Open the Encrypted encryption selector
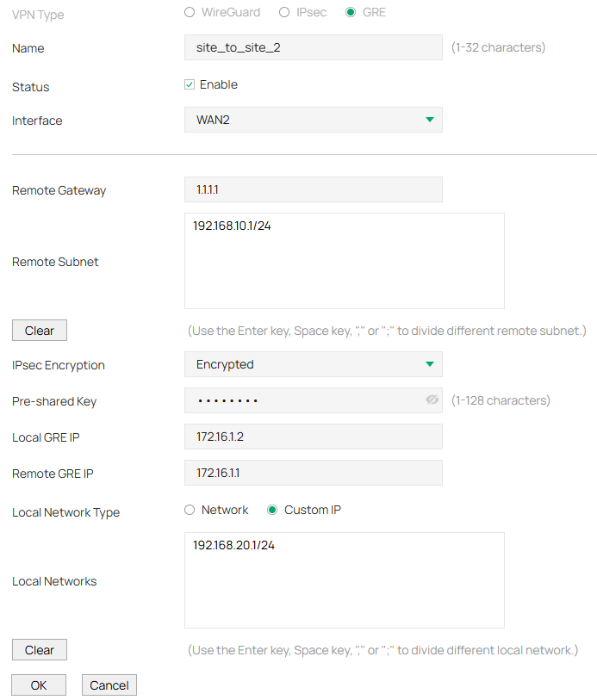Viewport: 597px width, 700px height. coord(313,364)
